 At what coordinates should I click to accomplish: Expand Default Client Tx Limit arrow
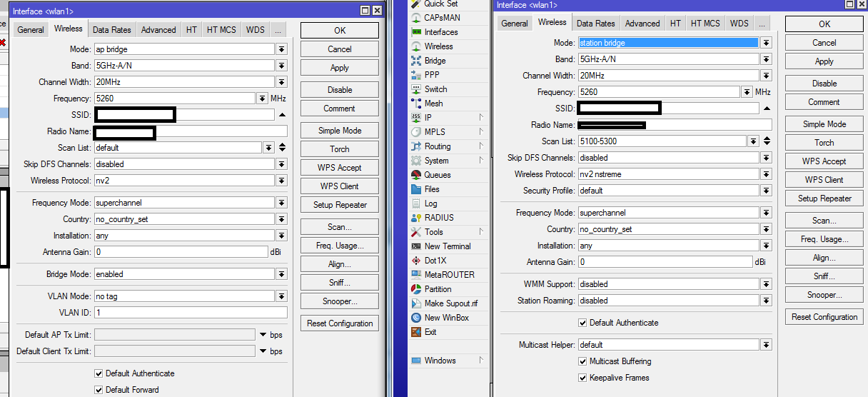263,351
